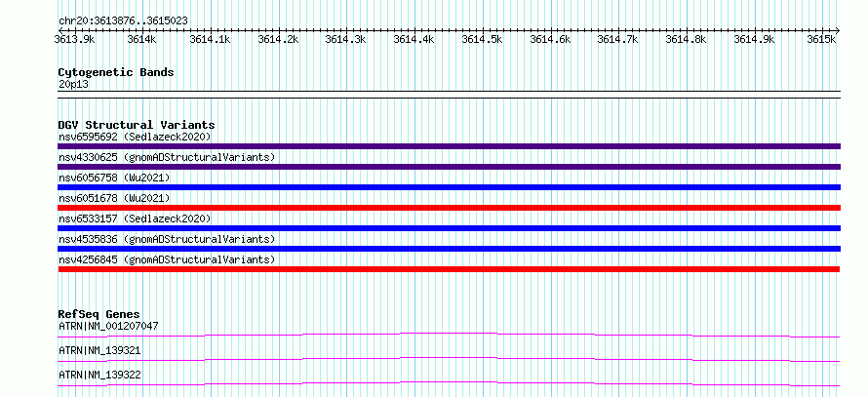Click the blue bar under nsv6056758
This screenshot has height=397, width=868.
click(449, 187)
